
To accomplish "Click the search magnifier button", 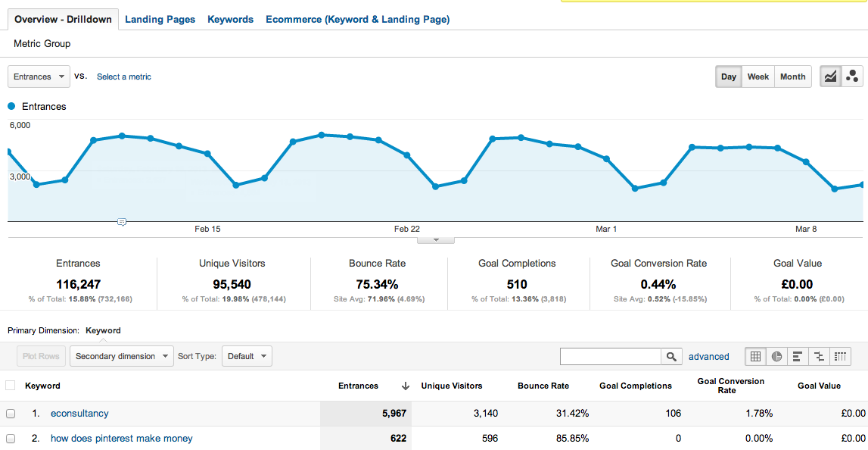I will [x=671, y=356].
